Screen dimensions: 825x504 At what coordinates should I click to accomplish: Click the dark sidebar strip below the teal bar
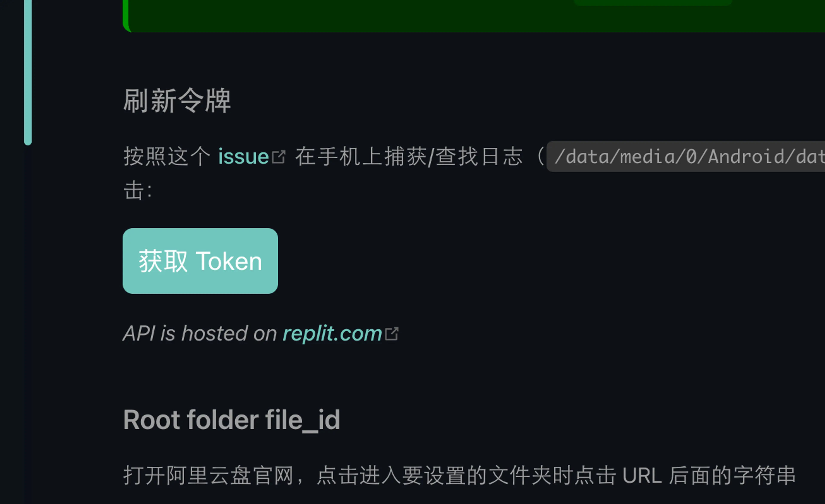click(x=28, y=324)
